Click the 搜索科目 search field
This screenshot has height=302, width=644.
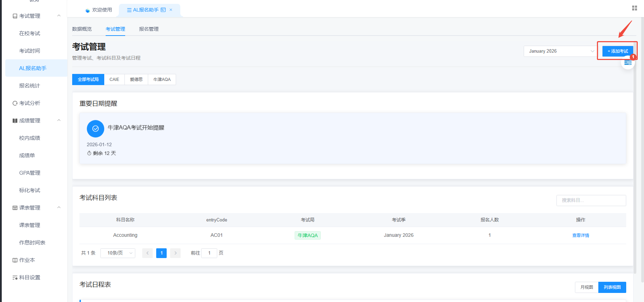(591, 201)
